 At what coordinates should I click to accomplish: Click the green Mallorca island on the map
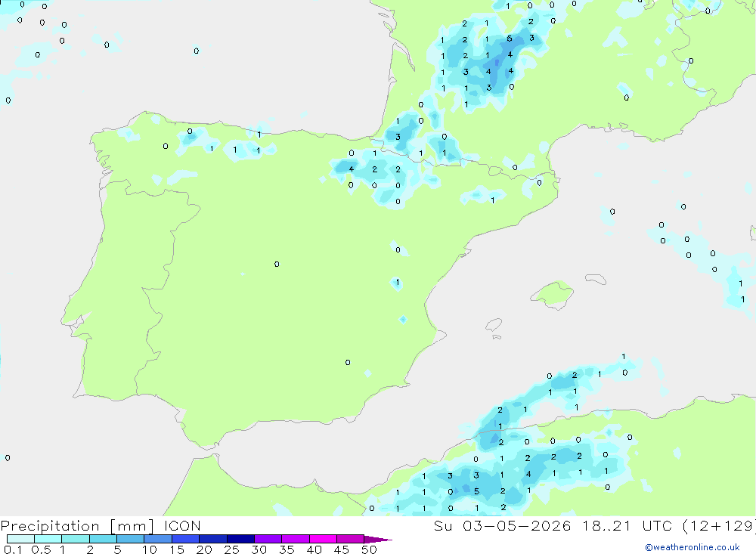pyautogui.click(x=553, y=294)
